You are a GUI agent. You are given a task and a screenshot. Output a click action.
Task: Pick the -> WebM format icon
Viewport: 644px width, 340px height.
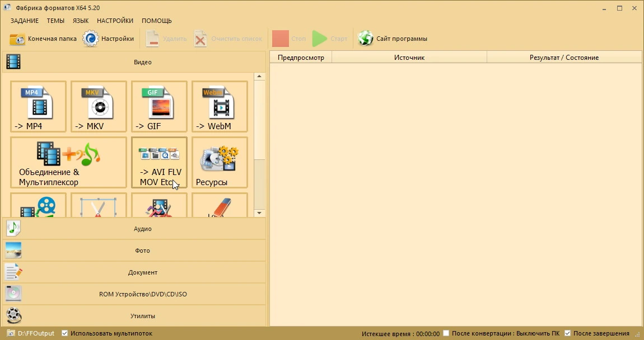pyautogui.click(x=220, y=106)
